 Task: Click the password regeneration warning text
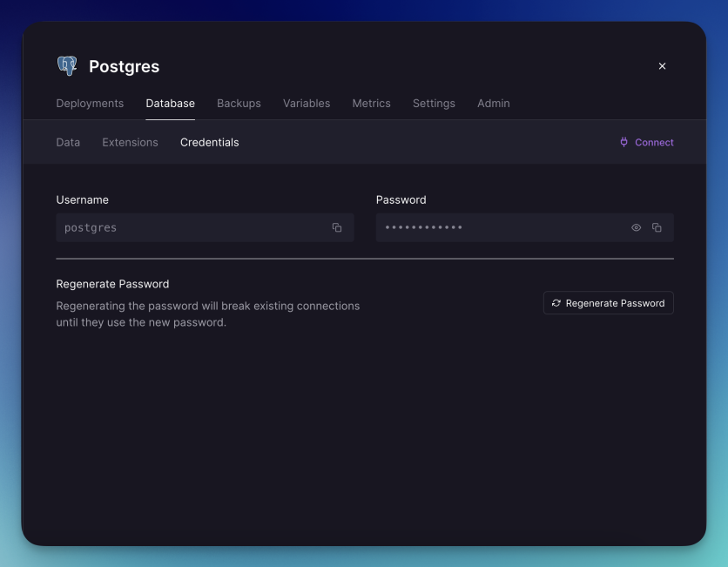[208, 314]
